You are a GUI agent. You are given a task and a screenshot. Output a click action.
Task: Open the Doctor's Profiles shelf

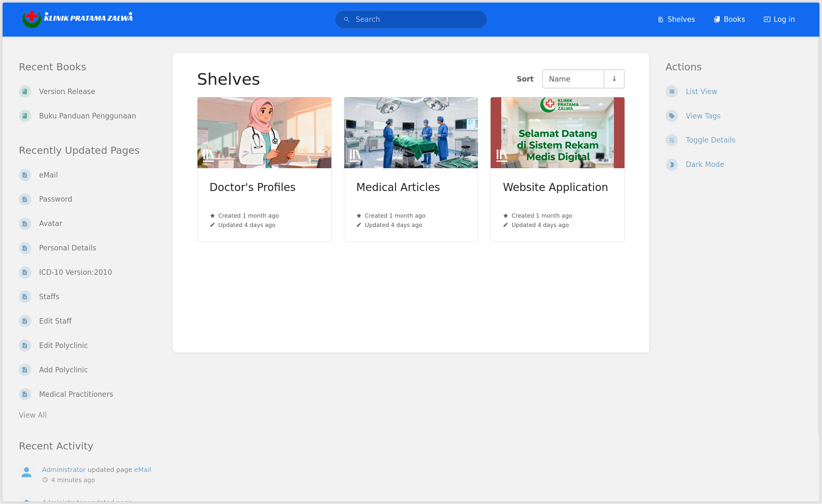[x=252, y=187]
